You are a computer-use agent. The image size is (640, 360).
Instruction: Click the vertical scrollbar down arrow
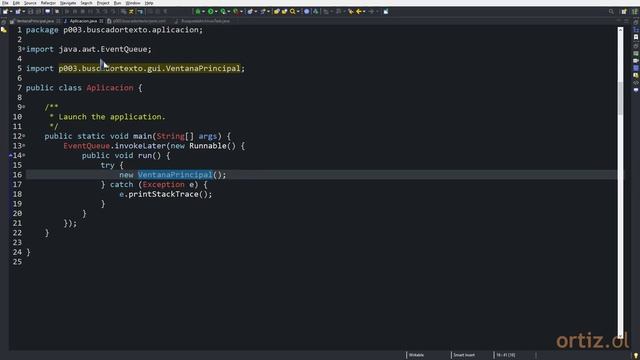coord(620,336)
